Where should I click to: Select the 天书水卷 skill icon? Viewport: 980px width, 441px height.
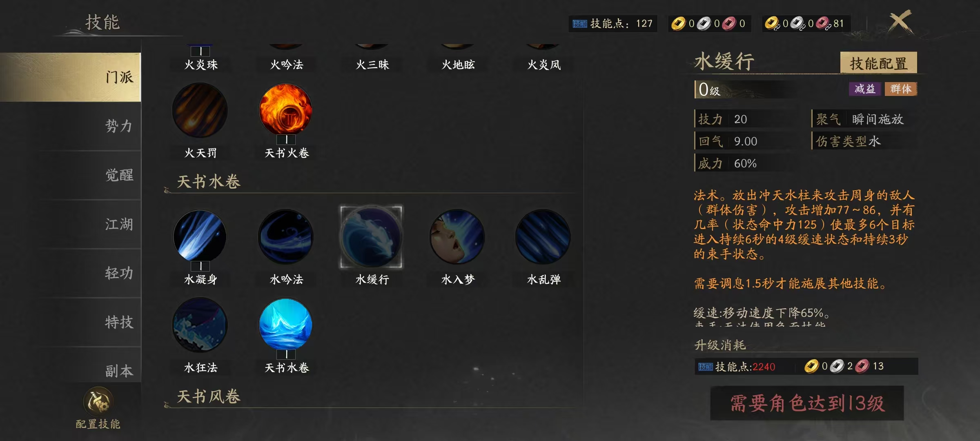point(286,325)
